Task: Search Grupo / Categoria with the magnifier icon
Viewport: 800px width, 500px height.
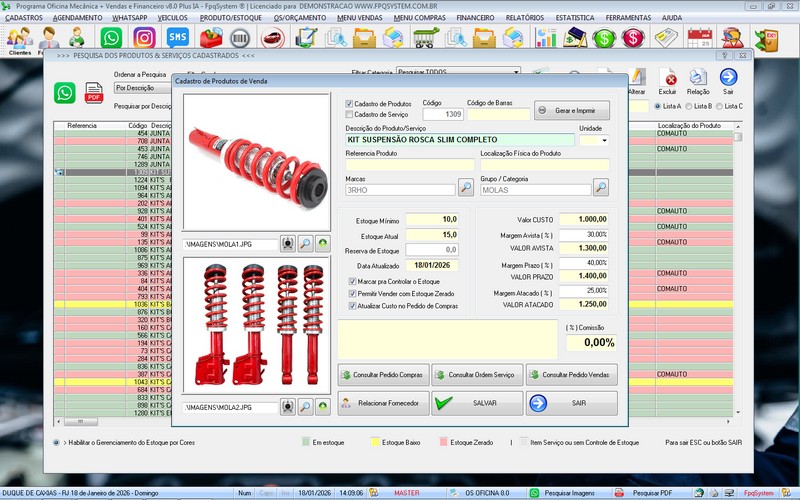Action: click(x=601, y=187)
